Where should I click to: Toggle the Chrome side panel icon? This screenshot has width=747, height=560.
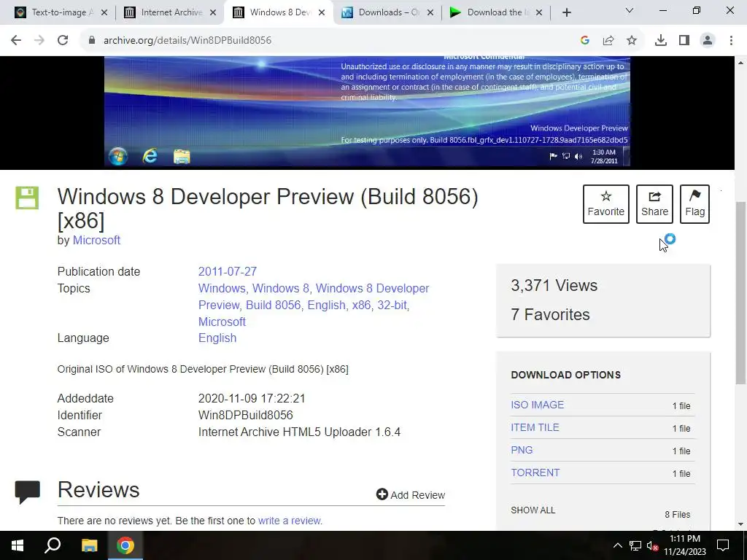[684, 41]
